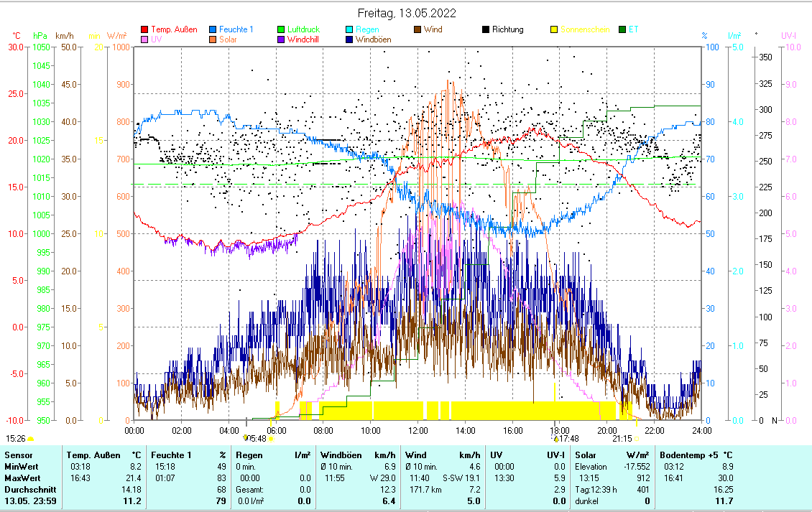
Task: Click the blue Feuchte 1 legend square
Action: 213,30
